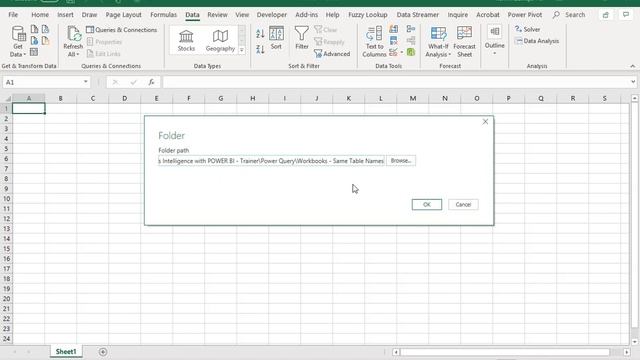Expand the Name Box dropdown

(86, 82)
